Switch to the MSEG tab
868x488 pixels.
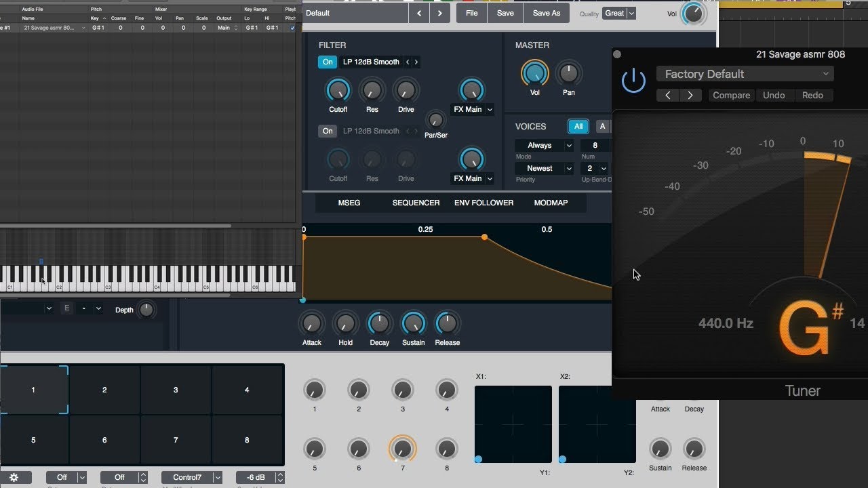[349, 203]
